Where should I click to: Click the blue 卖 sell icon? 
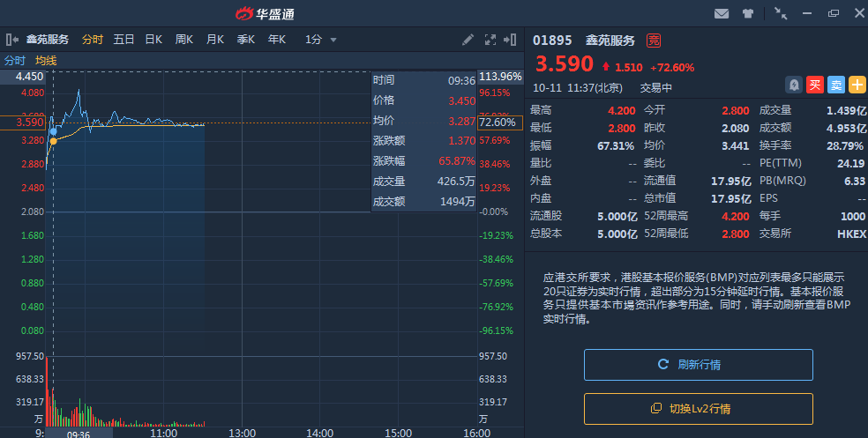click(835, 85)
